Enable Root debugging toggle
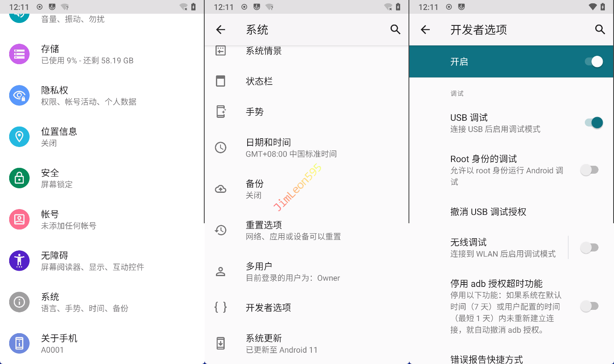The height and width of the screenshot is (364, 614). pos(590,170)
